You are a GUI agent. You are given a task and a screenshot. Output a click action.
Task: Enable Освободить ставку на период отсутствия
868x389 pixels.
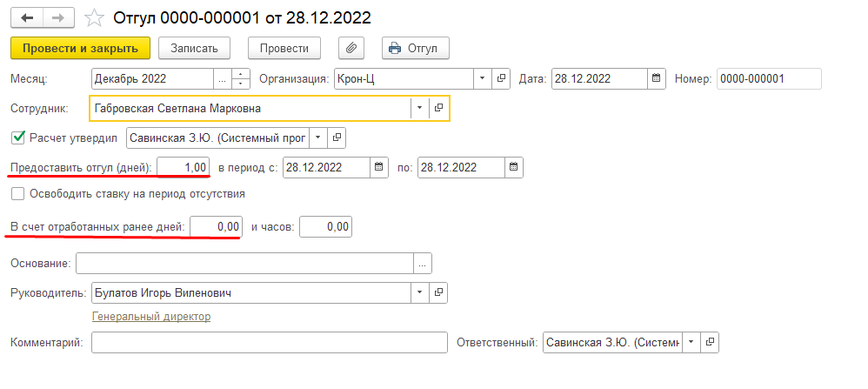(17, 194)
